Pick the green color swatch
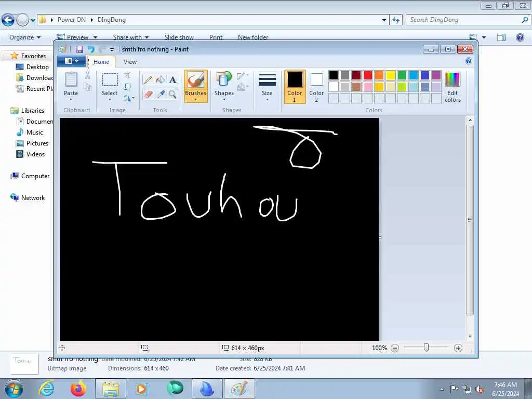Viewport: 532px width, 399px height. [x=402, y=75]
